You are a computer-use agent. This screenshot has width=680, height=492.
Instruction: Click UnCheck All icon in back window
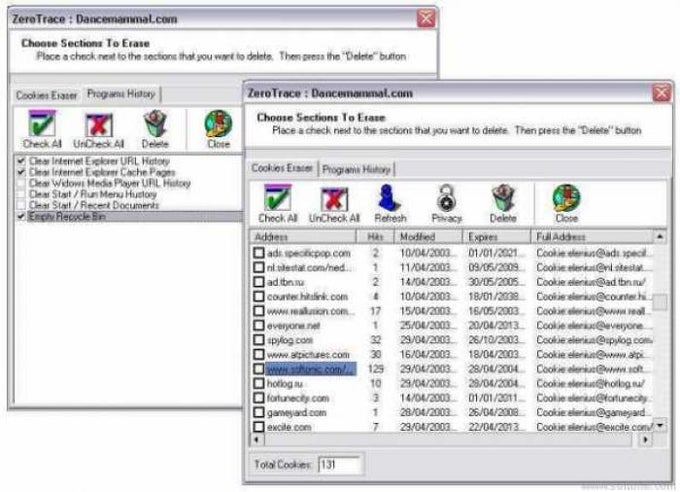99,125
